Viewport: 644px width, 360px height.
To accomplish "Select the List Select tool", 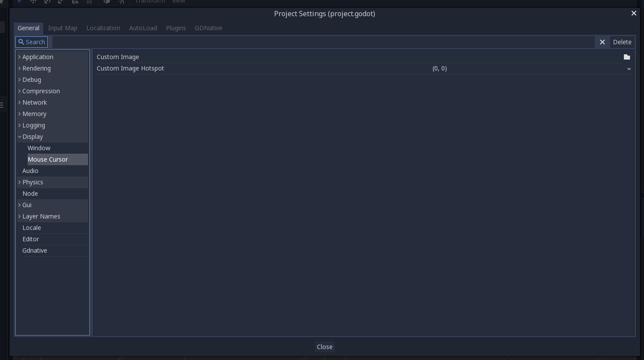I will coord(75,2).
